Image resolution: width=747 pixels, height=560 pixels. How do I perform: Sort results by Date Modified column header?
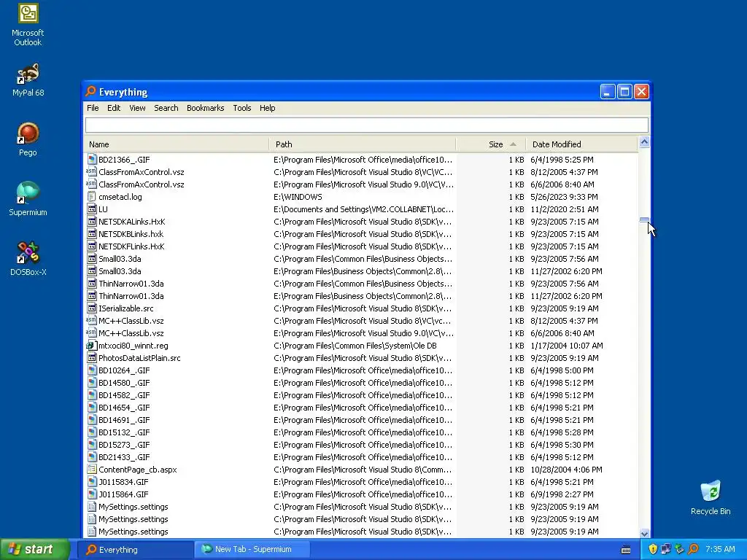pos(581,144)
